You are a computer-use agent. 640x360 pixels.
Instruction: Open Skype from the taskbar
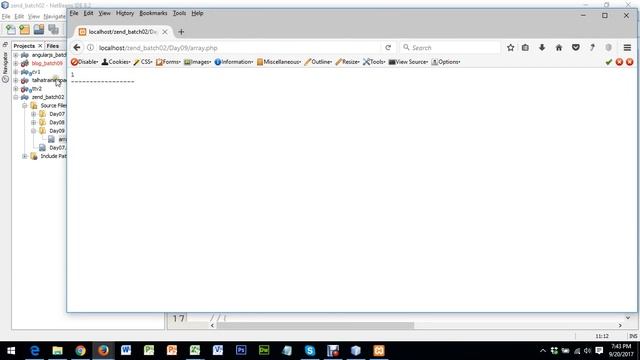coord(310,351)
